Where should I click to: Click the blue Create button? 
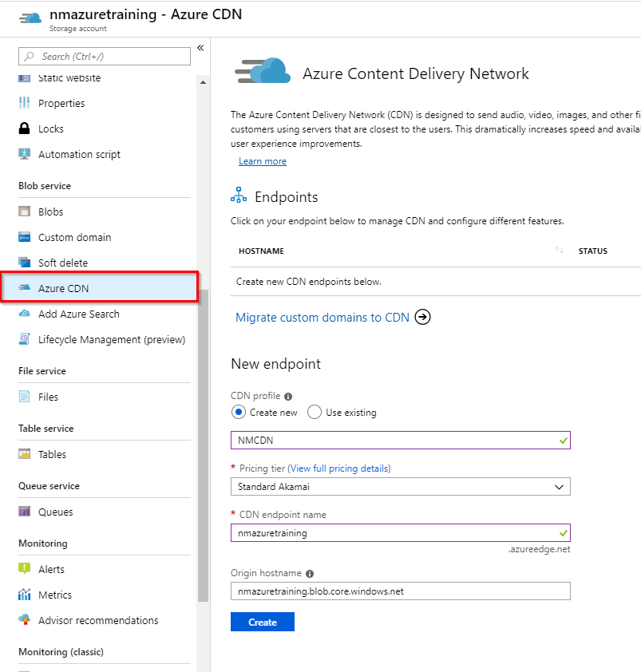coord(262,622)
